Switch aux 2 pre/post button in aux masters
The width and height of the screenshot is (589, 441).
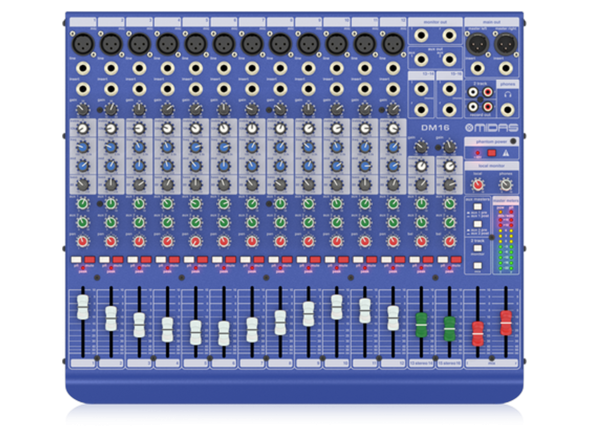pyautogui.click(x=477, y=224)
